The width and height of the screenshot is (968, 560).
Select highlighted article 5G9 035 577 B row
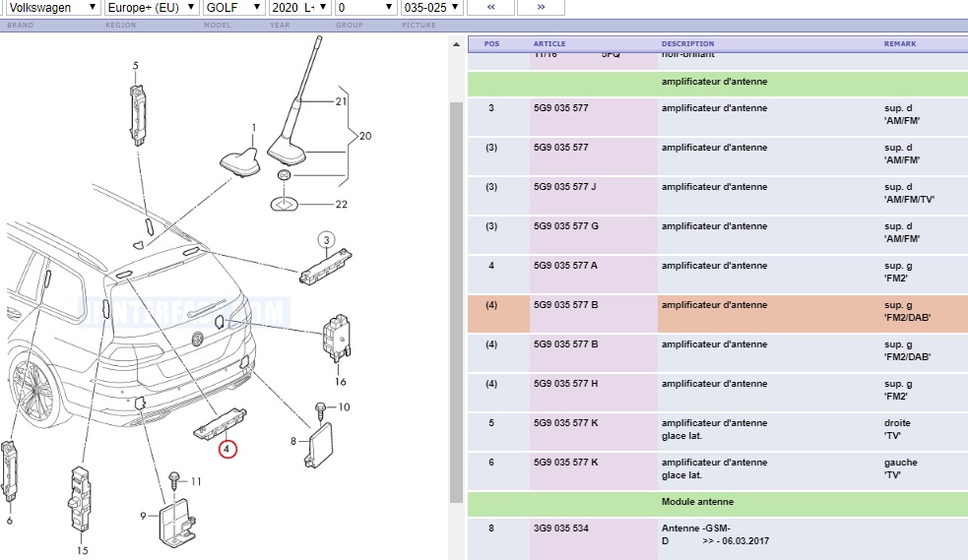coord(717,314)
